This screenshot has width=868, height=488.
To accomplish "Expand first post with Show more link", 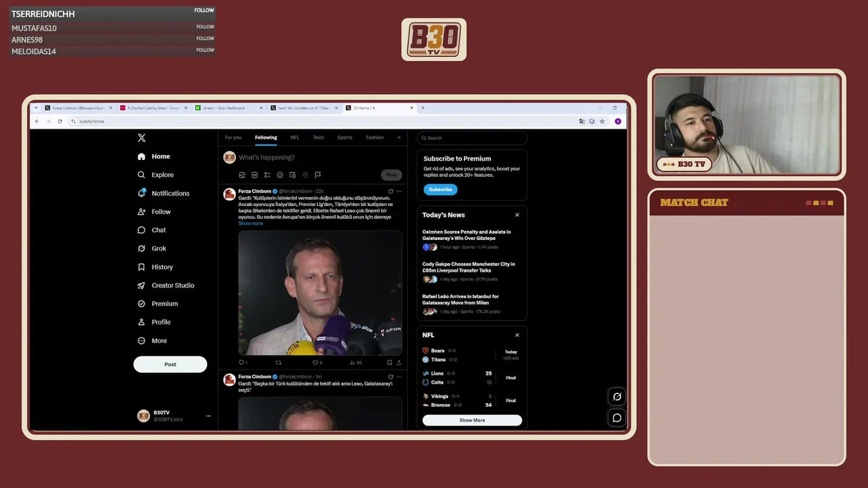I will [x=250, y=224].
